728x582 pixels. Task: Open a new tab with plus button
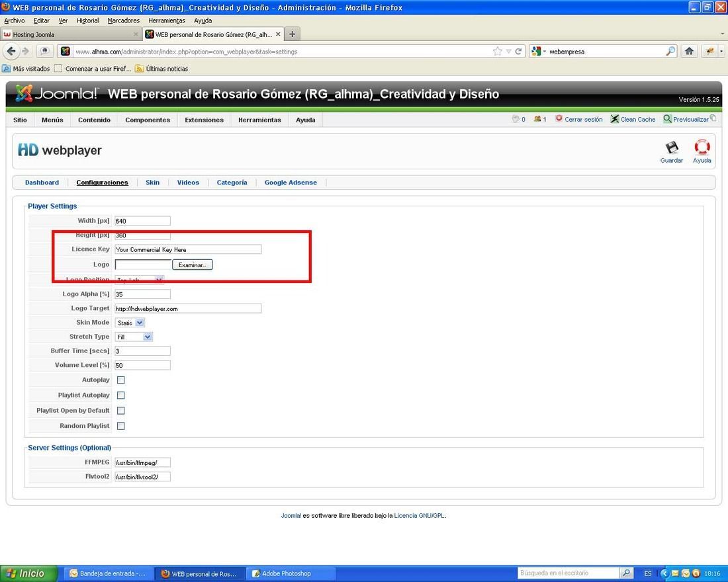[x=292, y=34]
